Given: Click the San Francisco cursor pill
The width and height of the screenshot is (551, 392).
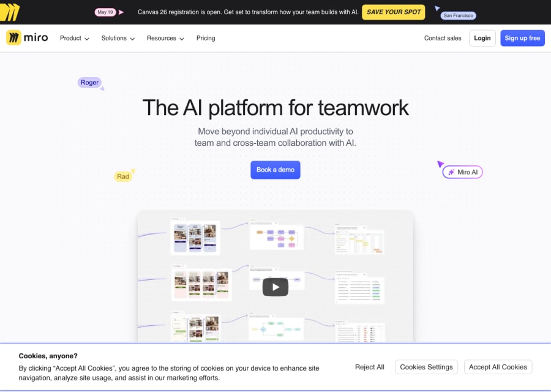Looking at the screenshot, I should pos(458,15).
